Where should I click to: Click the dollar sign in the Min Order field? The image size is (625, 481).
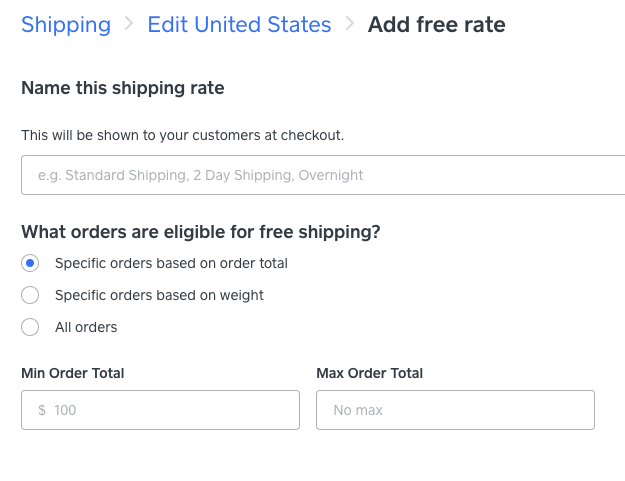42,410
